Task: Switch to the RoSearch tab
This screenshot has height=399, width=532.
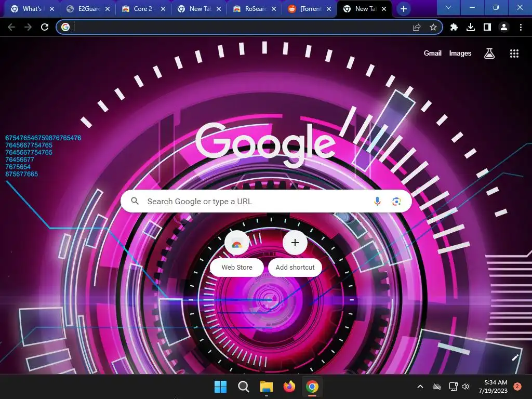Action: click(255, 9)
